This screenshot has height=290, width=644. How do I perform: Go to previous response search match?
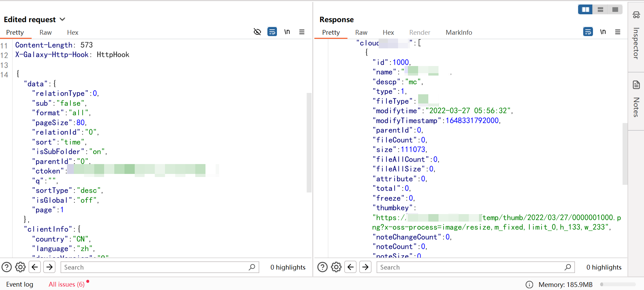point(350,267)
